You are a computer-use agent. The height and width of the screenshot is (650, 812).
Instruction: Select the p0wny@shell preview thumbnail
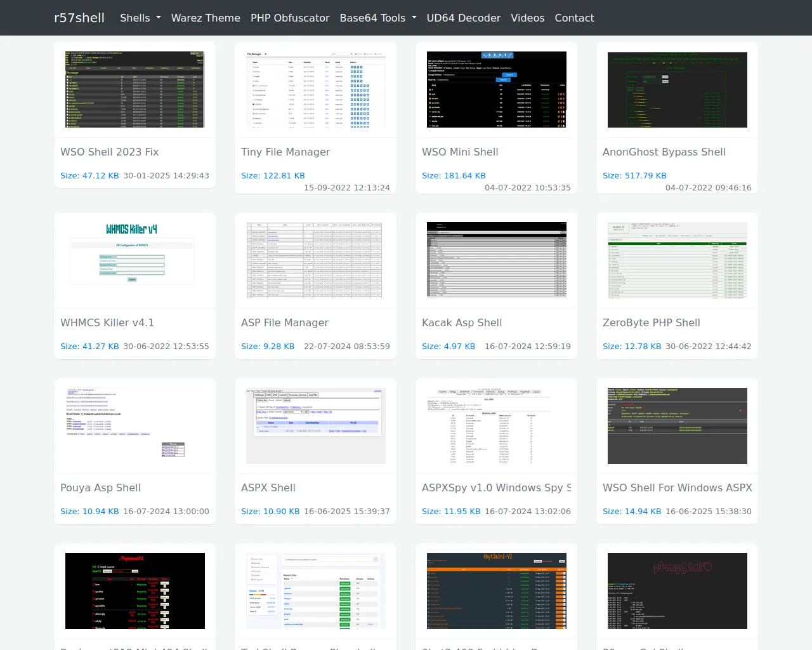(678, 591)
